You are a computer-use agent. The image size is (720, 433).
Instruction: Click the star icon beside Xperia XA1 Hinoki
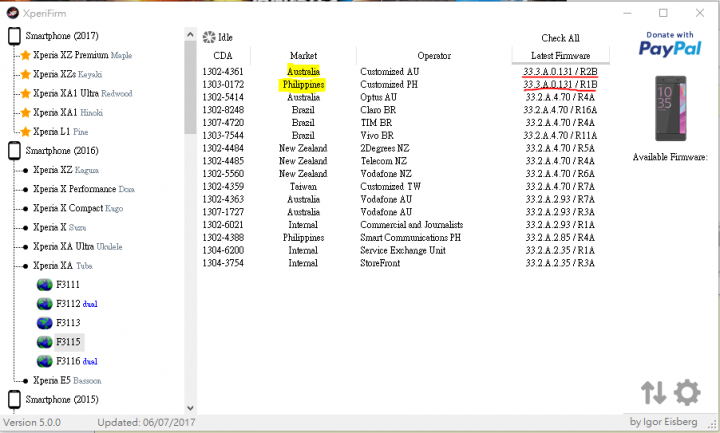coord(26,112)
